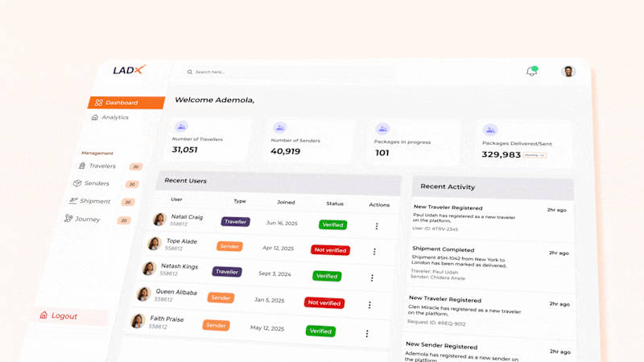Screen dimensions: 644x362
Task: Click the Status column header
Action: [335, 204]
